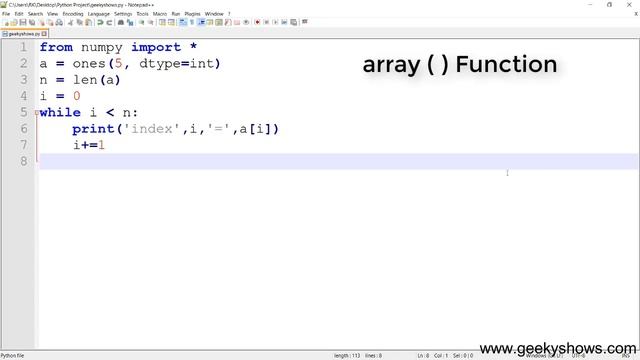Open the Encoding menu
This screenshot has height=360, width=640.
tap(73, 14)
